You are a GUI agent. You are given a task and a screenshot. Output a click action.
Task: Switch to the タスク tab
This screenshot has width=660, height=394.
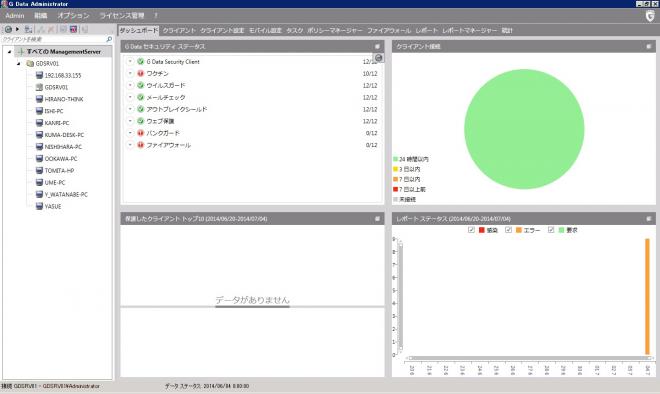point(295,30)
